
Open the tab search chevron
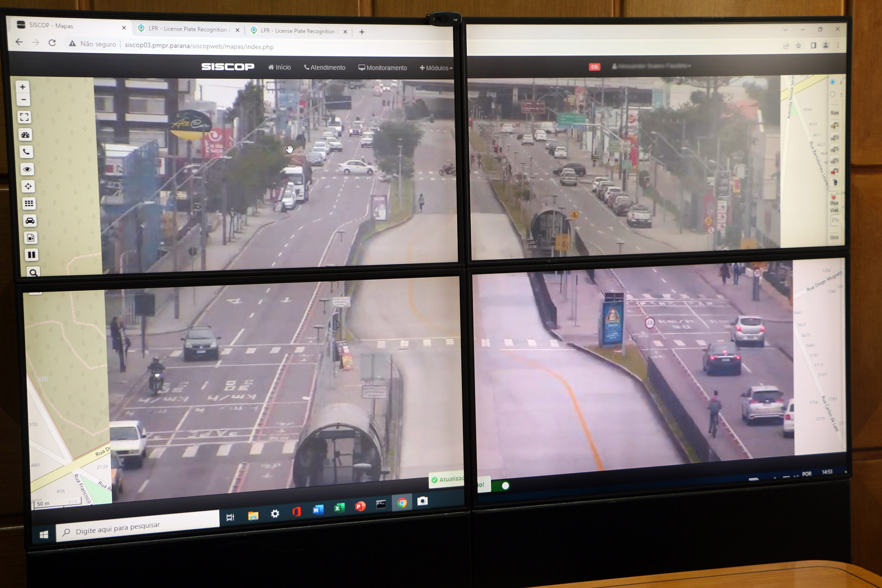[785, 30]
